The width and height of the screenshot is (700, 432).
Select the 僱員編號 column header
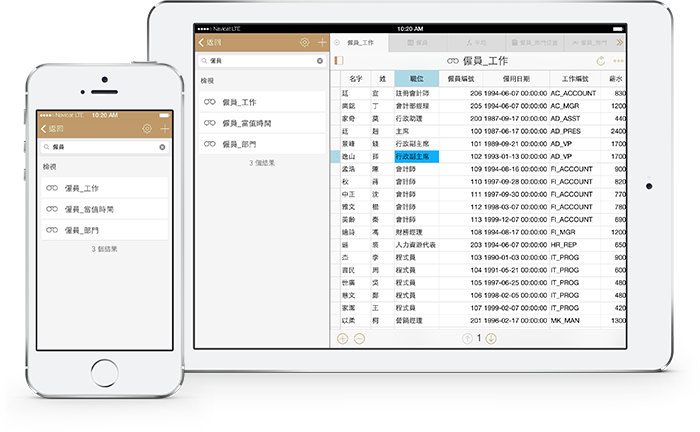pyautogui.click(x=461, y=79)
